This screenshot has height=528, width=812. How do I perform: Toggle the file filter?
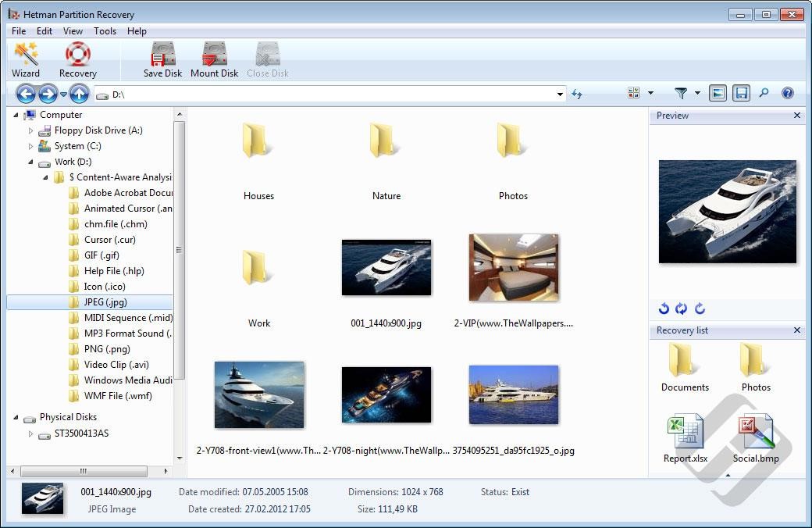pos(680,93)
